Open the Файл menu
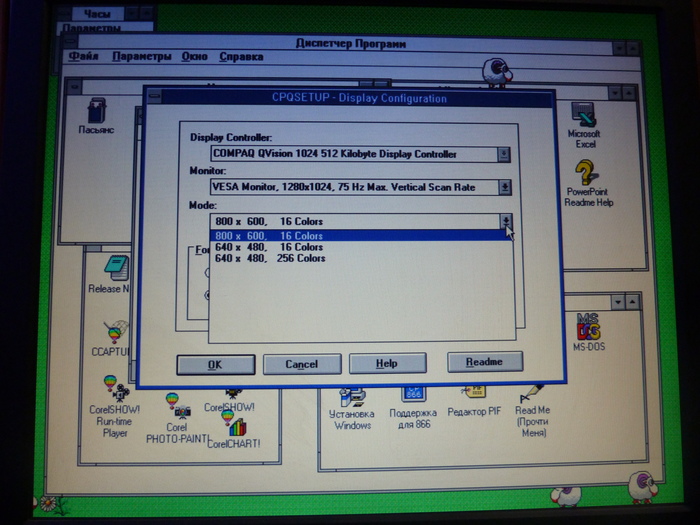This screenshot has height=525, width=700. [83, 56]
